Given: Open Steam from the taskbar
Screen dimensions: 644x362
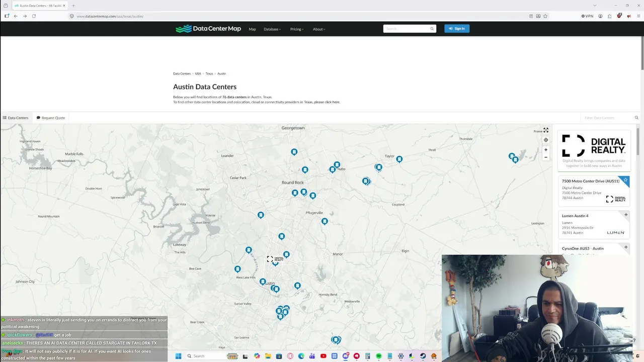Looking at the screenshot, I should 423,356.
